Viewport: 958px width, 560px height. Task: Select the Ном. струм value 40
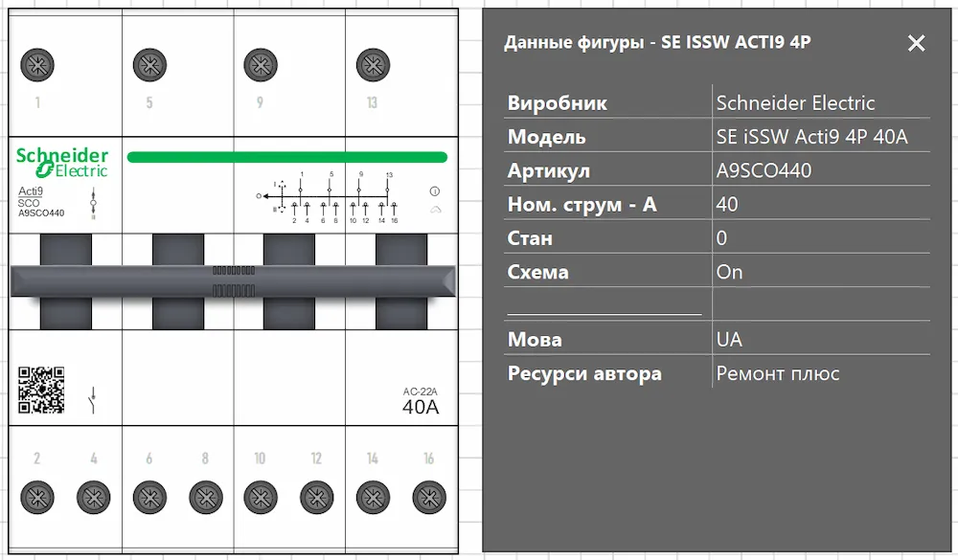click(727, 204)
